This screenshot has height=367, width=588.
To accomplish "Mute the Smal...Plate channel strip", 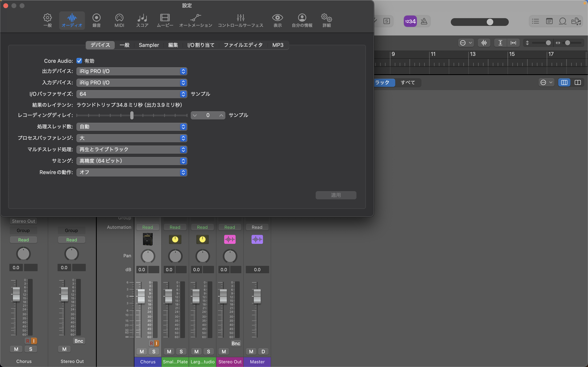I will tap(169, 352).
